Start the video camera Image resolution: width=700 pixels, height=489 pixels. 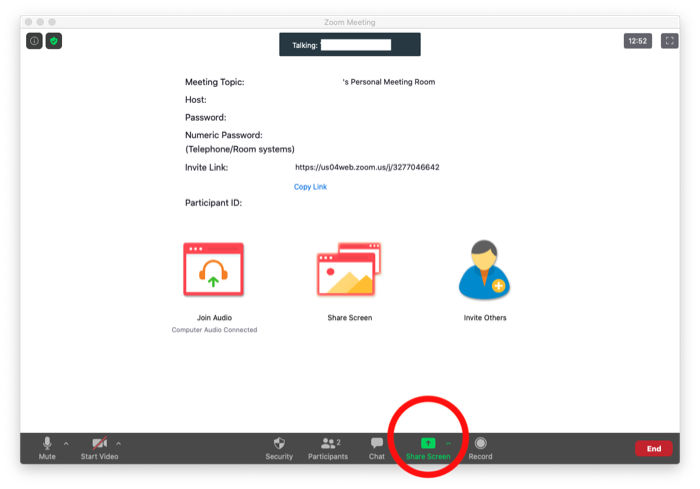pos(99,448)
